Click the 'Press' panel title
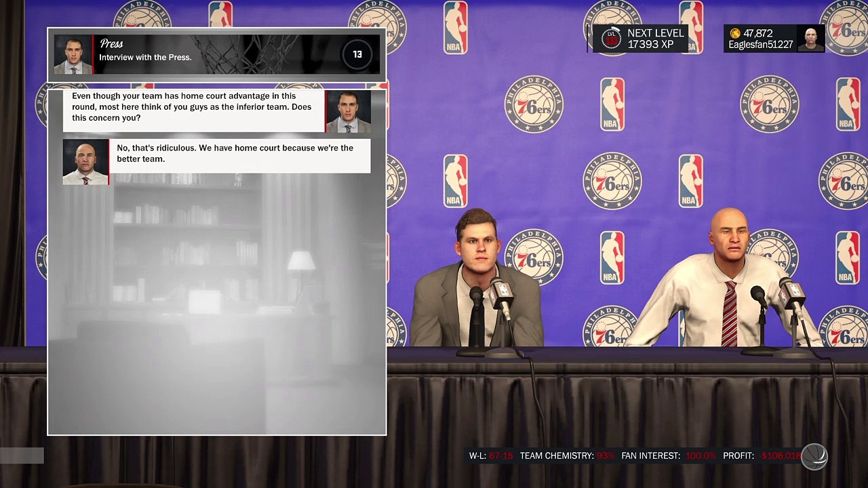 point(111,44)
